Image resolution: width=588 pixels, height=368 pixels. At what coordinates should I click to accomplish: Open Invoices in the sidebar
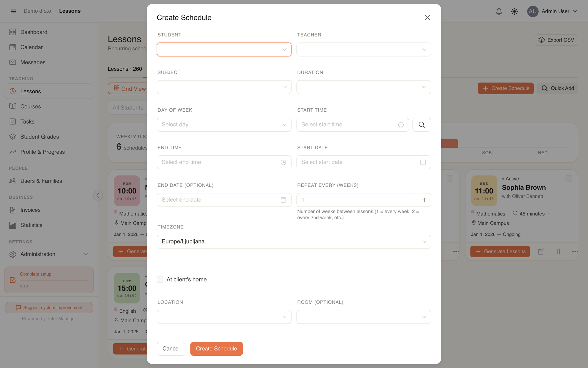pos(49,210)
